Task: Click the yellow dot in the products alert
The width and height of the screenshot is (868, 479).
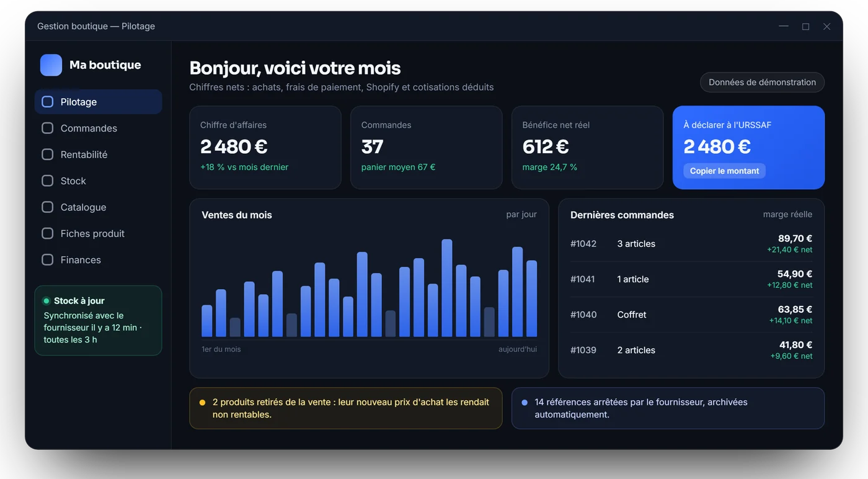Action: [202, 402]
